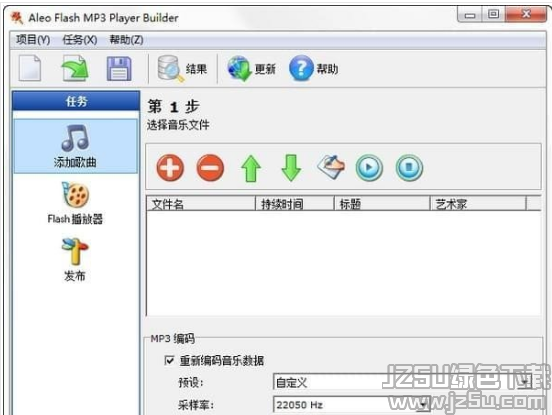This screenshot has height=415, width=552.
Task: Add a song with red plus icon
Action: [170, 168]
